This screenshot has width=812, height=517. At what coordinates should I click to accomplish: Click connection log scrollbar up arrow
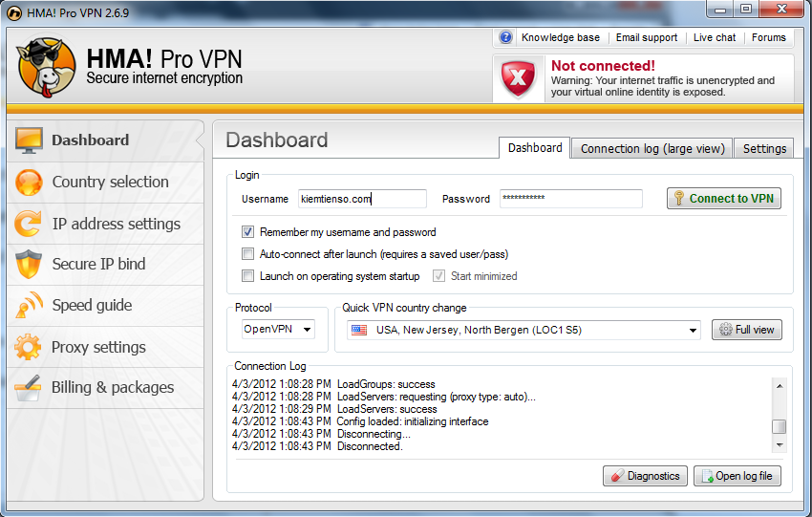pyautogui.click(x=779, y=386)
